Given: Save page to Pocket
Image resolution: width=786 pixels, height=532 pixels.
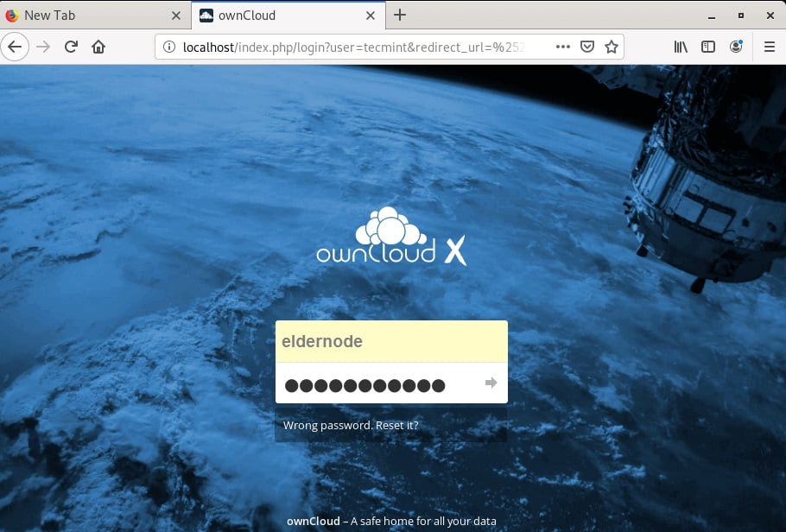Looking at the screenshot, I should (587, 47).
